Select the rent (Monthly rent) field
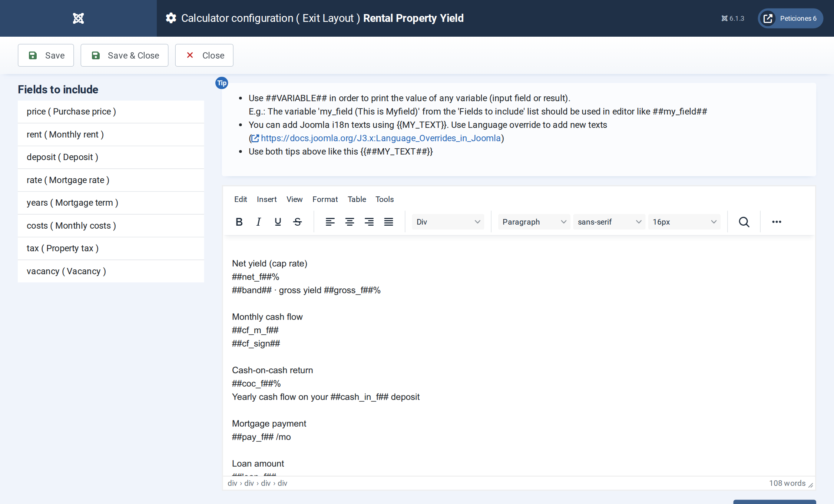The height and width of the screenshot is (504, 834). pyautogui.click(x=111, y=135)
